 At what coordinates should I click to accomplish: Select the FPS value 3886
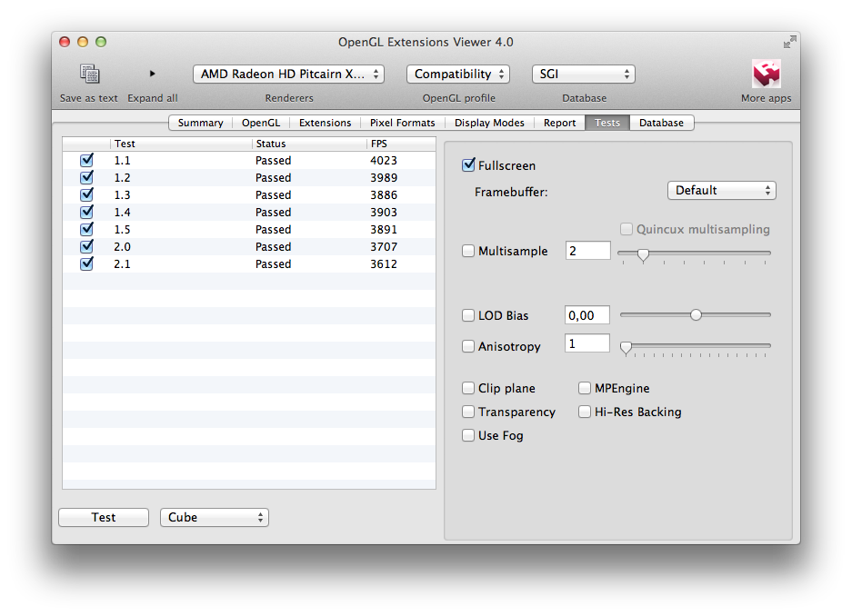(384, 194)
